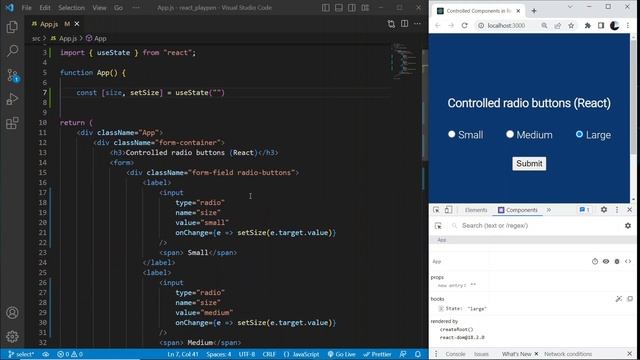Screen dimensions: 640x360
Task: Open React Components view settings gear
Action: click(628, 226)
